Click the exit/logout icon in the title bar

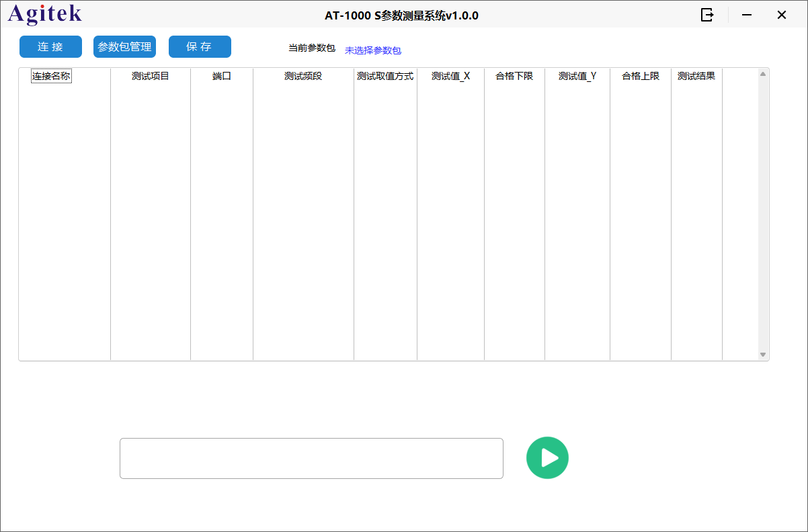(x=706, y=14)
